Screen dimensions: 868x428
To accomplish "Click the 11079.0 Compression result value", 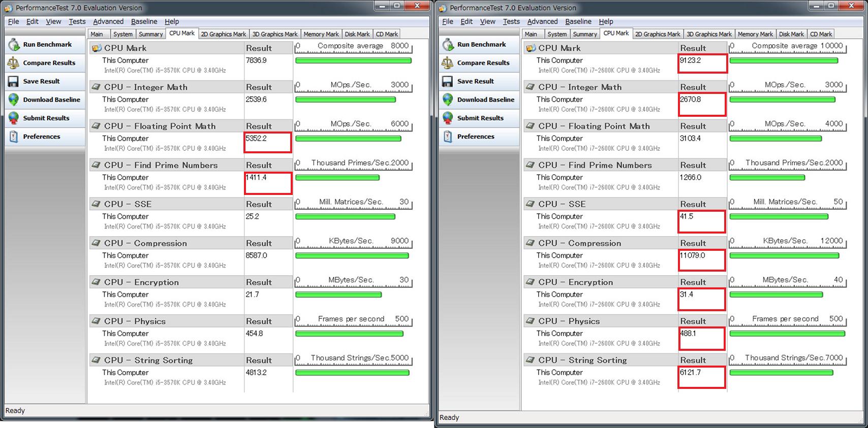I will (693, 255).
